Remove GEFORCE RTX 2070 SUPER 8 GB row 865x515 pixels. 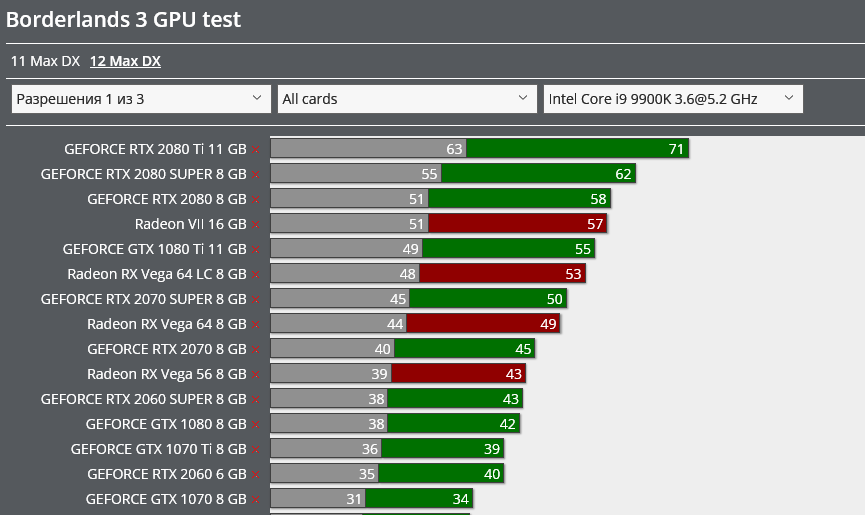point(255,299)
